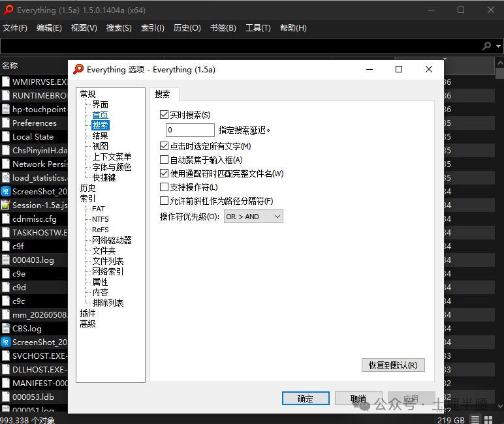Click the Everything logo in options dialog title
This screenshot has width=504, height=424.
pos(78,69)
